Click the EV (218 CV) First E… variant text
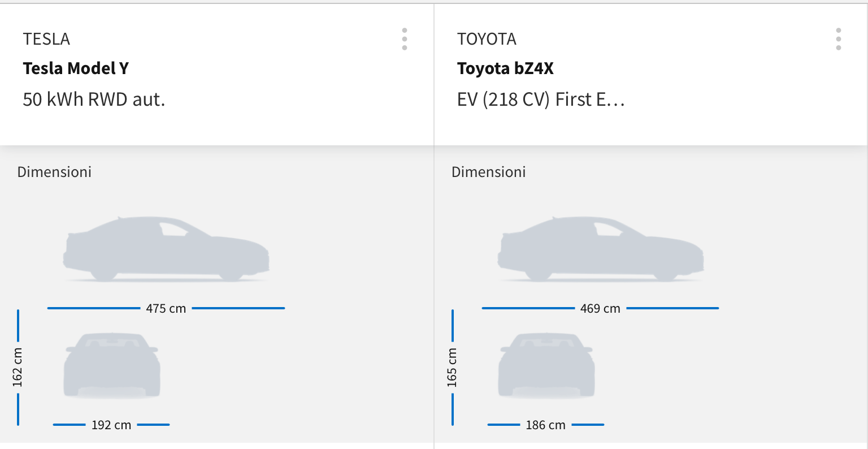 (541, 100)
